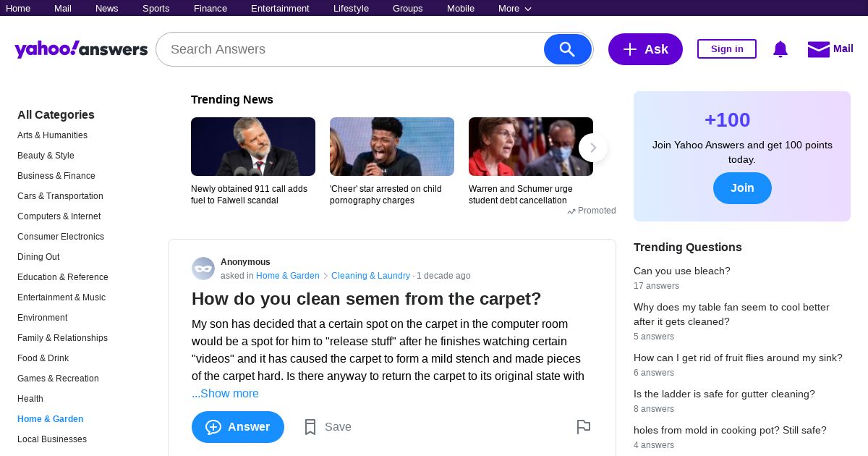The height and width of the screenshot is (456, 868).
Task: Go to the Yahoo Answers logo home
Action: (81, 49)
